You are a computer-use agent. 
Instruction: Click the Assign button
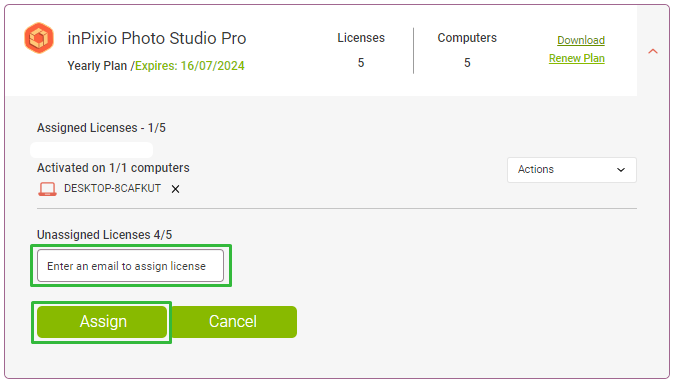click(102, 322)
